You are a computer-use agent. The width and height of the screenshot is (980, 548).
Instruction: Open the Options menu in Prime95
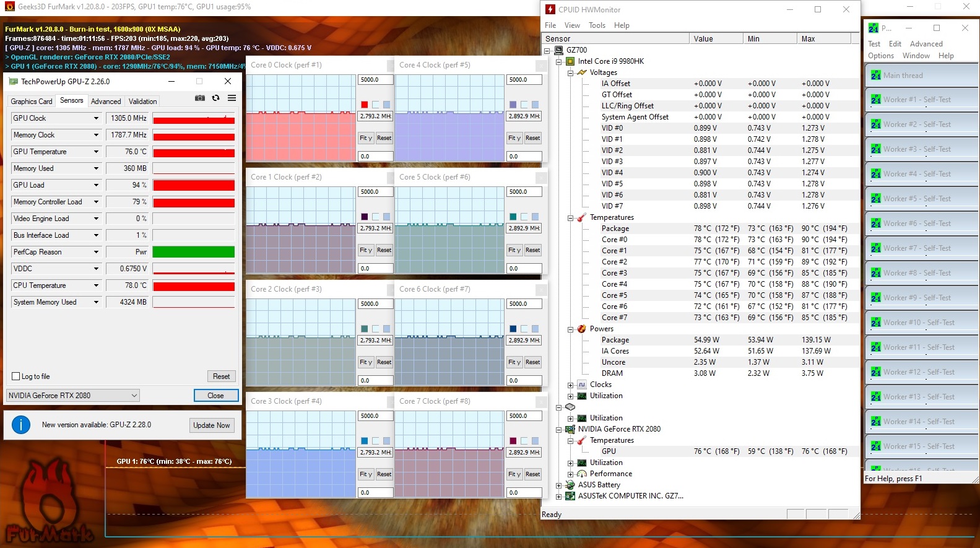coord(881,56)
